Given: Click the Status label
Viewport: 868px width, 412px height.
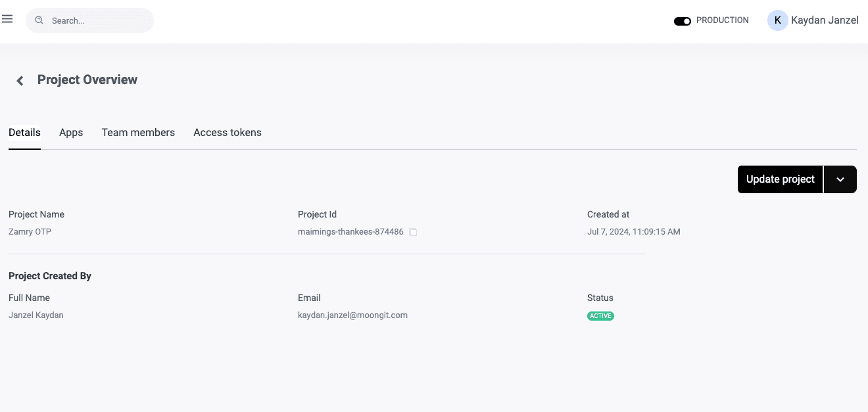Looking at the screenshot, I should (600, 298).
